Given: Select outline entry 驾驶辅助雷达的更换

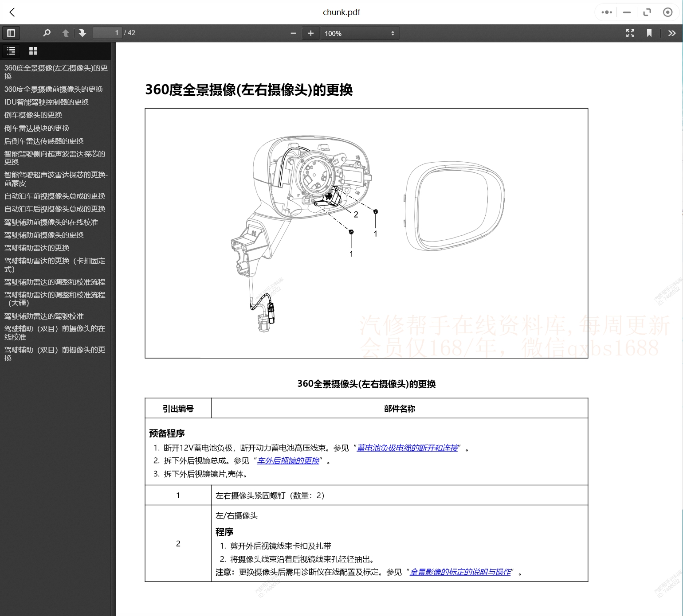Looking at the screenshot, I should 36,248.
